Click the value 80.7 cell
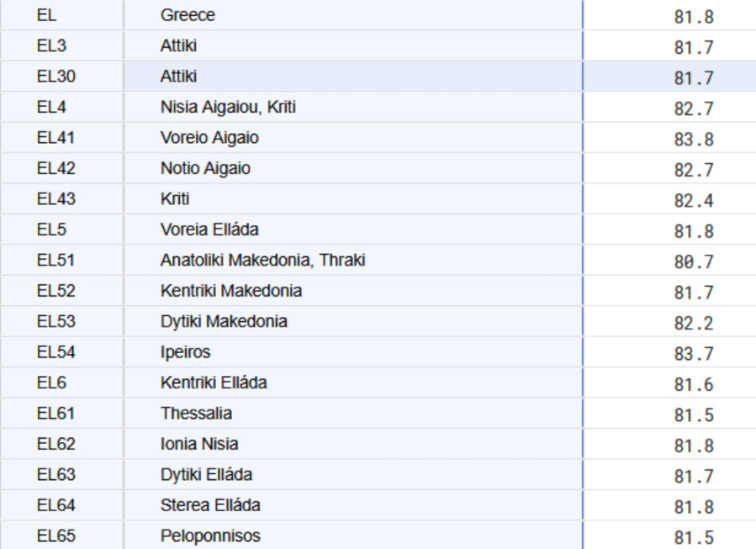Viewport: 756px width, 549px height. 693,261
